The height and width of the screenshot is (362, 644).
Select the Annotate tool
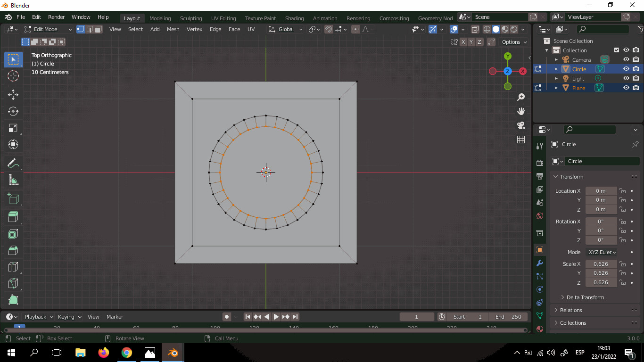(13, 164)
